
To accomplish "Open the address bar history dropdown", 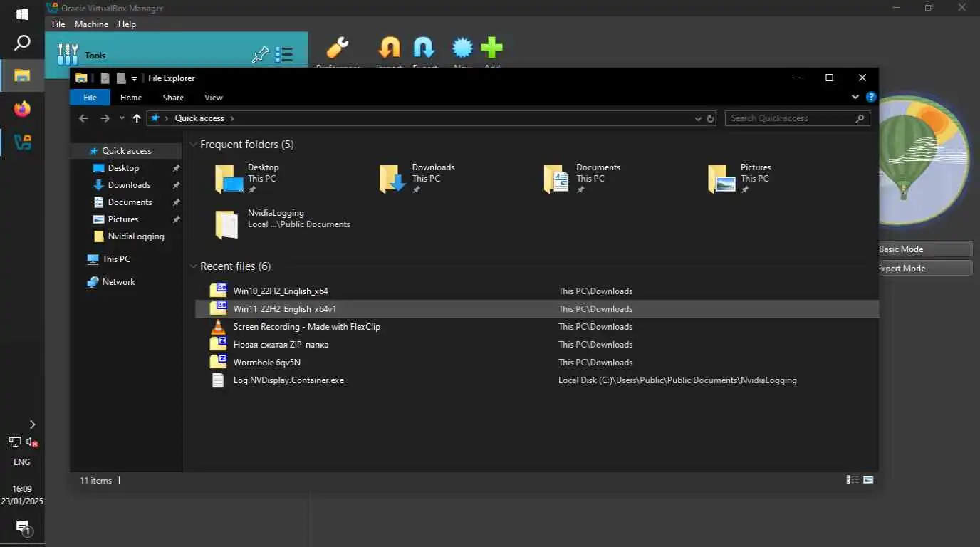I will click(698, 119).
